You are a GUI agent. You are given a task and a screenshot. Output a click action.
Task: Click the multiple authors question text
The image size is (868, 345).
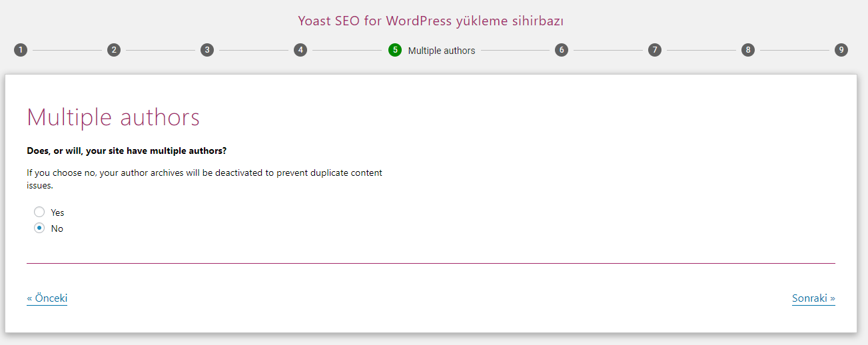point(127,151)
